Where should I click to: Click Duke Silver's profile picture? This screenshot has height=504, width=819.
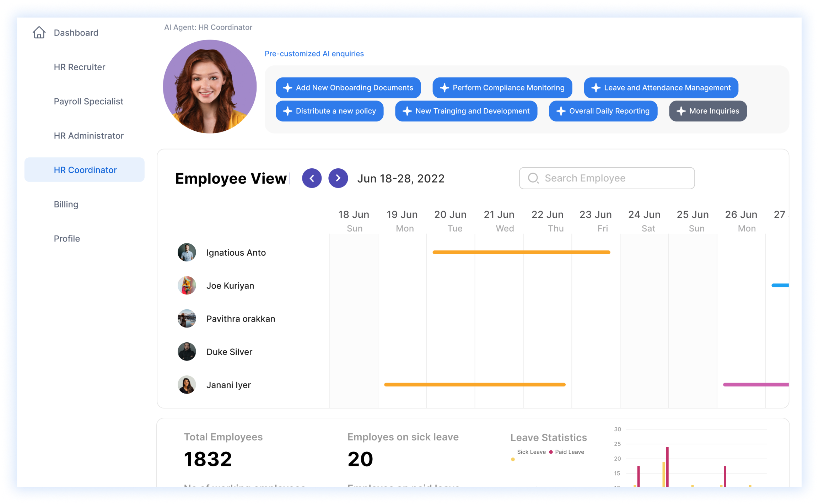pos(187,352)
